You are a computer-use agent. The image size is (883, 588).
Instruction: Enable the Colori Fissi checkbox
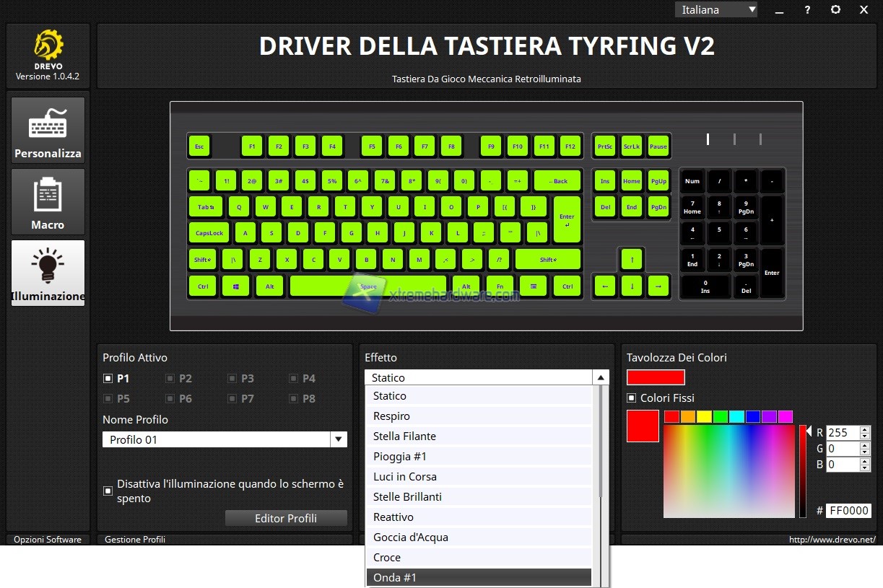pyautogui.click(x=632, y=398)
